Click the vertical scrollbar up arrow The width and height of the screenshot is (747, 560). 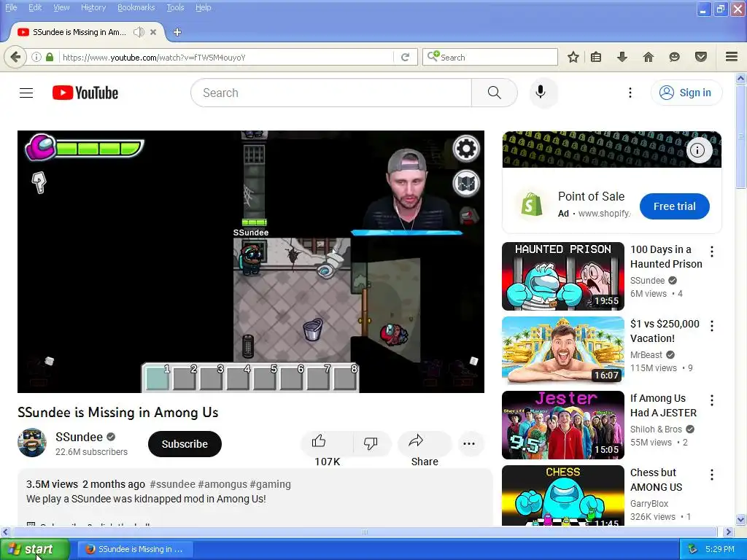(740, 78)
